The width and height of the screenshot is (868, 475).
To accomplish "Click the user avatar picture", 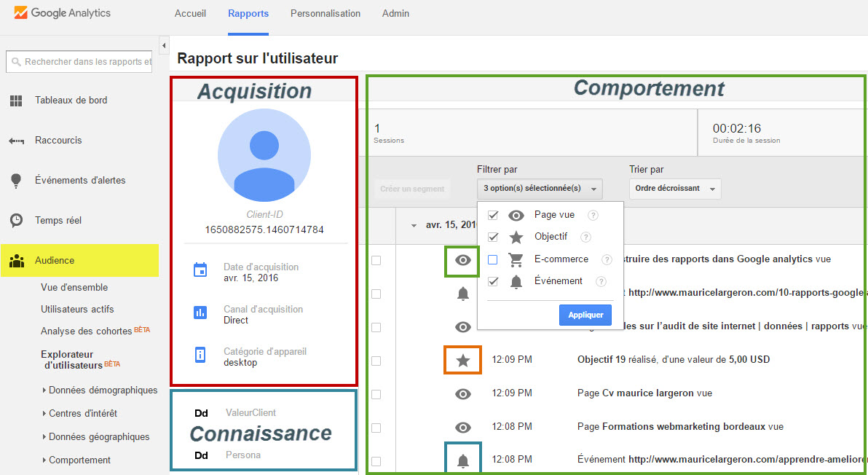I will click(x=264, y=155).
